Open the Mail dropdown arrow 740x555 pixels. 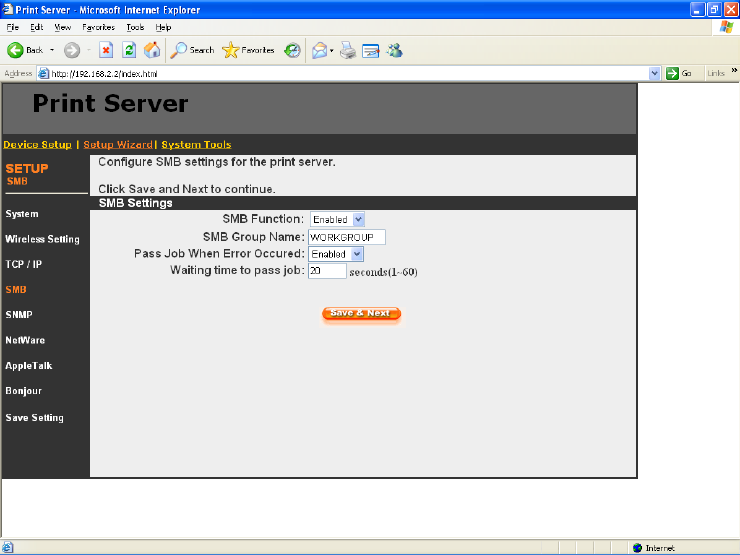point(332,50)
